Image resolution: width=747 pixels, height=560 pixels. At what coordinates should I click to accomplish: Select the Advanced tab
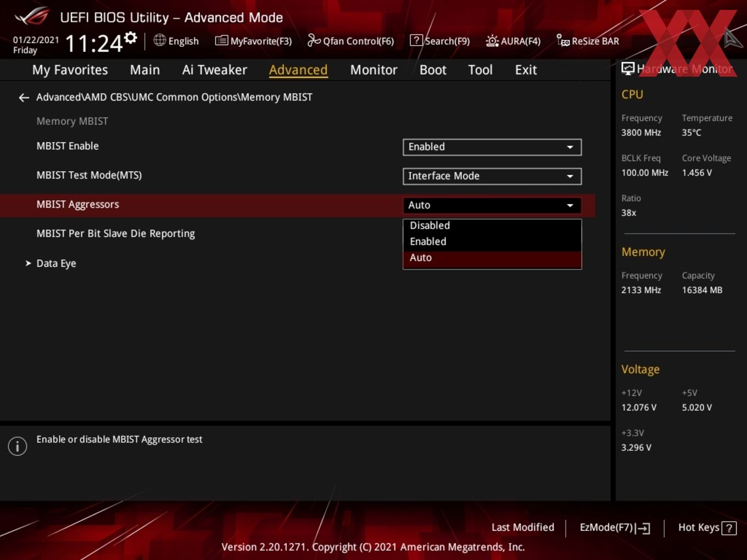tap(298, 70)
